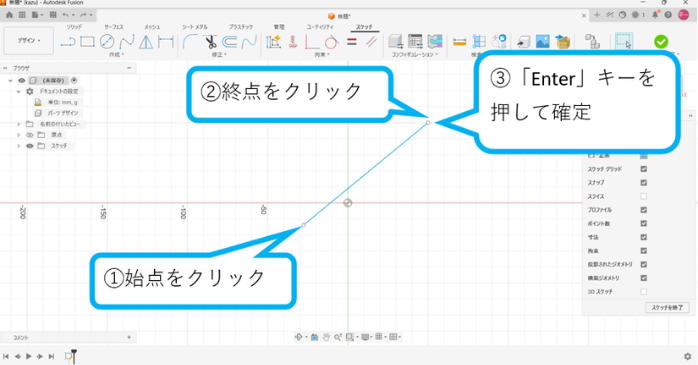Screen dimensions: 698x365
Task: Click the blue curve modify tool
Action: pyautogui.click(x=249, y=42)
